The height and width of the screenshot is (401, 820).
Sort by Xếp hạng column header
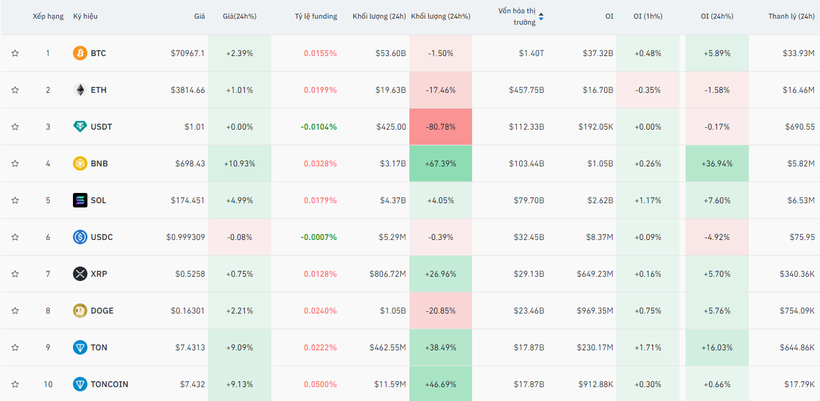click(x=48, y=17)
